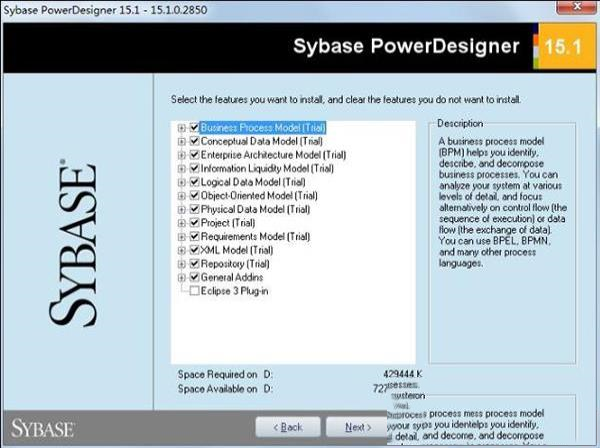The height and width of the screenshot is (448, 600).
Task: Expand the Project (Trial) tree node
Action: (182, 223)
